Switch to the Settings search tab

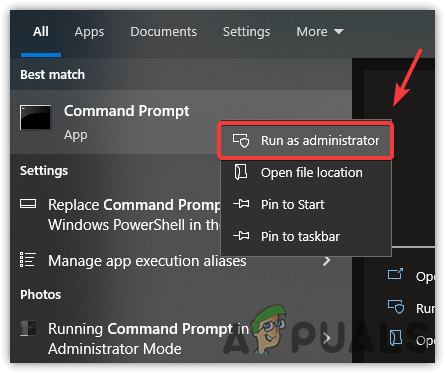click(x=246, y=32)
